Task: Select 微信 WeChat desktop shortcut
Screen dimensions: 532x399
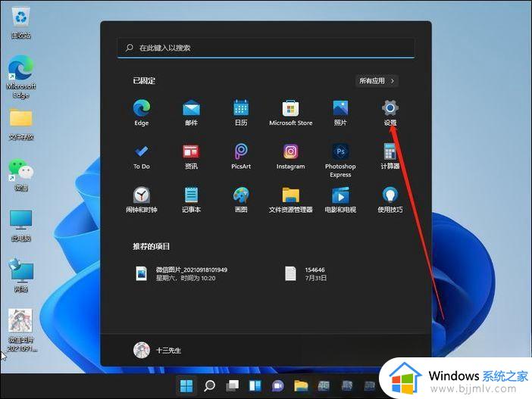Action: 21,175
